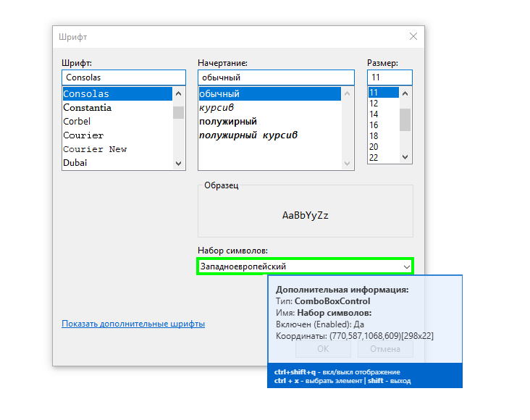Click the Шрифт name input field

[x=124, y=77]
